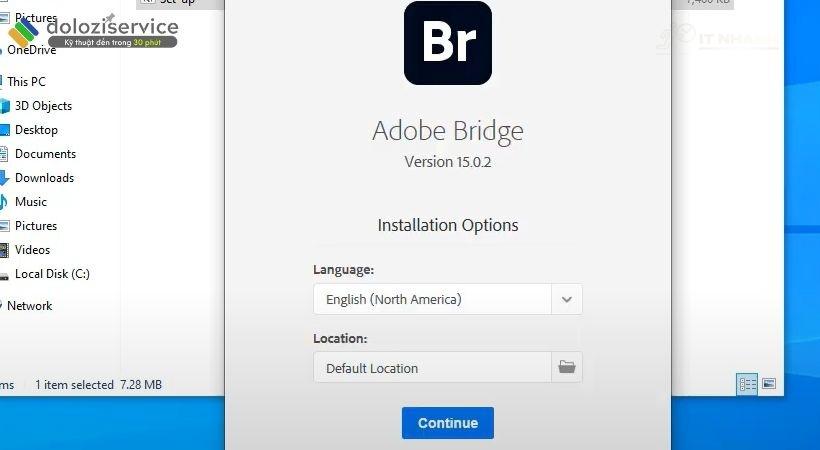Switch to the Large icons view icon
This screenshot has width=820, height=450.
point(769,384)
